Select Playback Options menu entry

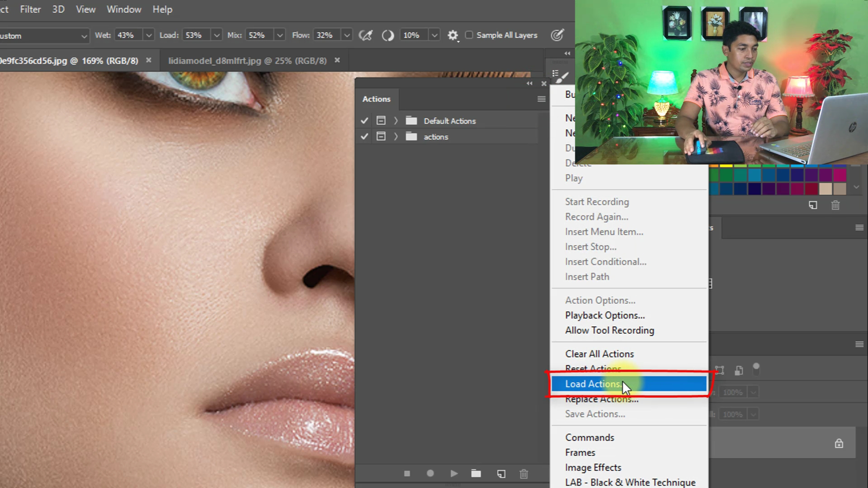(x=604, y=315)
